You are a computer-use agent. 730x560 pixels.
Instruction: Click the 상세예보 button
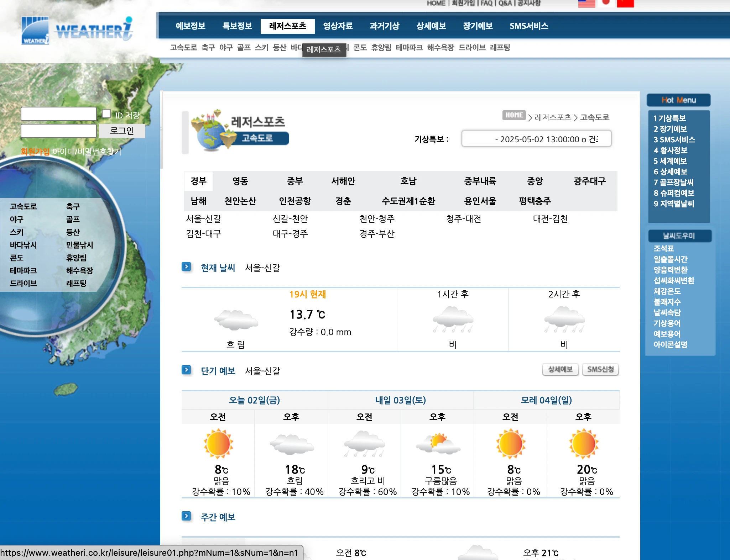coord(560,369)
